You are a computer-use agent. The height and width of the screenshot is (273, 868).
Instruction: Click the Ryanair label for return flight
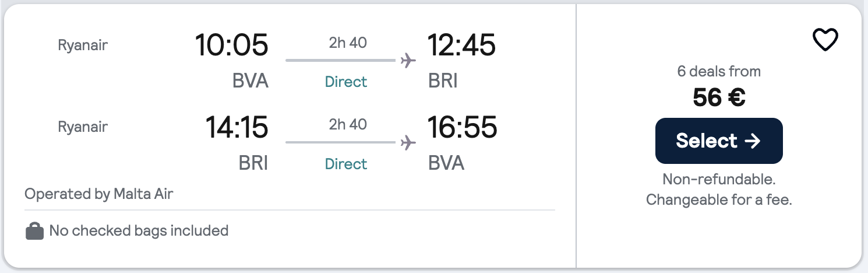tap(83, 127)
